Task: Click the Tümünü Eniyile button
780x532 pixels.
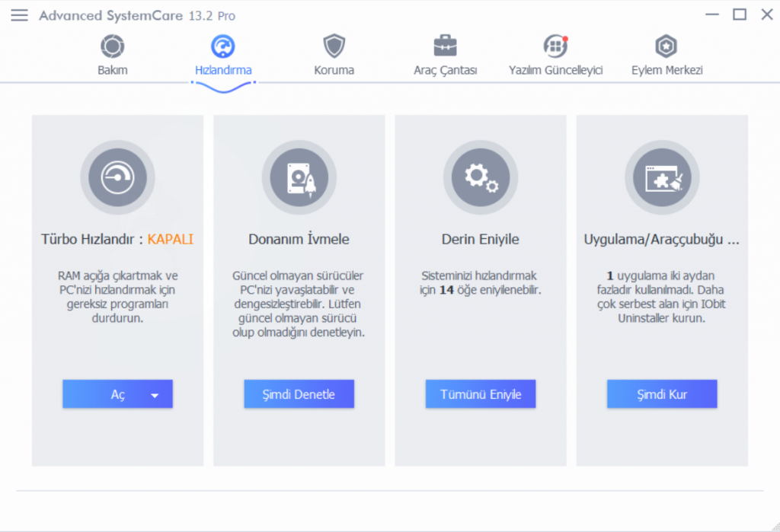Action: pyautogui.click(x=481, y=394)
